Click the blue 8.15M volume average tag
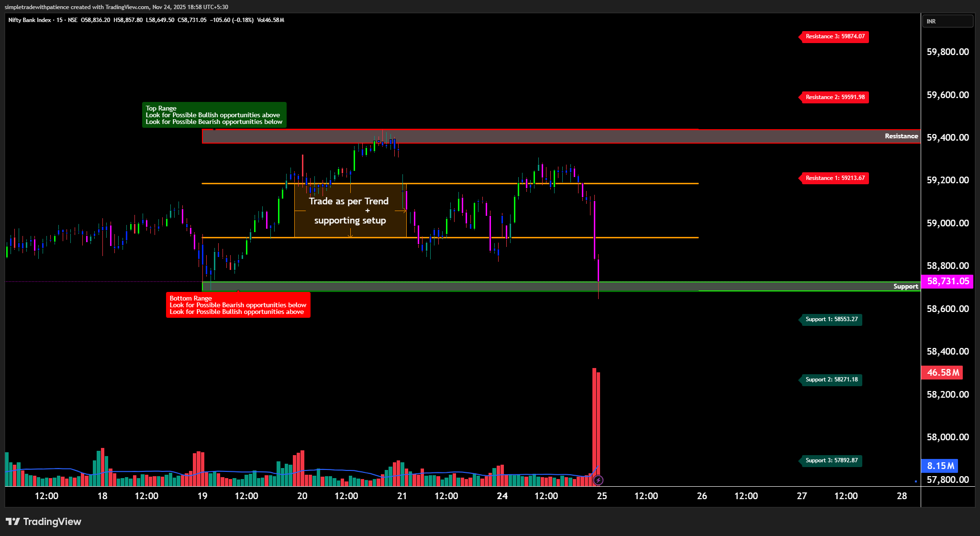The image size is (980, 536). click(x=940, y=466)
